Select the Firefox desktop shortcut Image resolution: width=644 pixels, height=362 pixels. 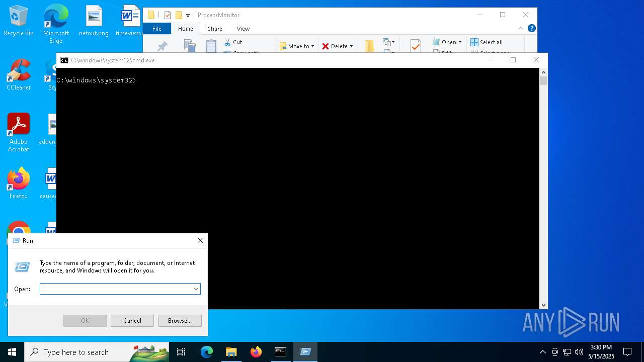[x=19, y=184]
